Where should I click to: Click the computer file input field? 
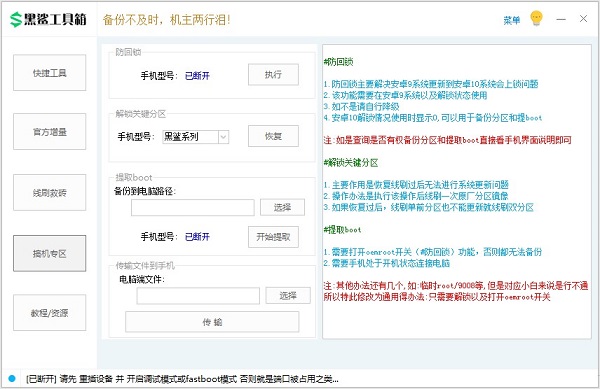click(198, 296)
